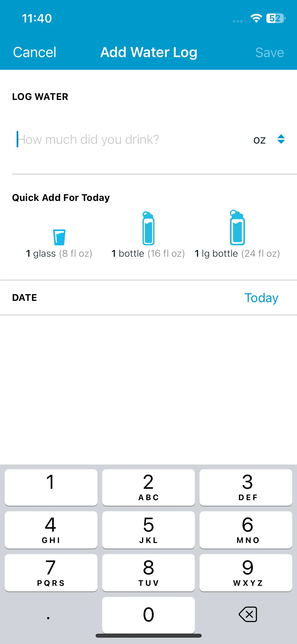Tap the 1 glass quick add icon
The height and width of the screenshot is (644, 297).
coord(59,237)
